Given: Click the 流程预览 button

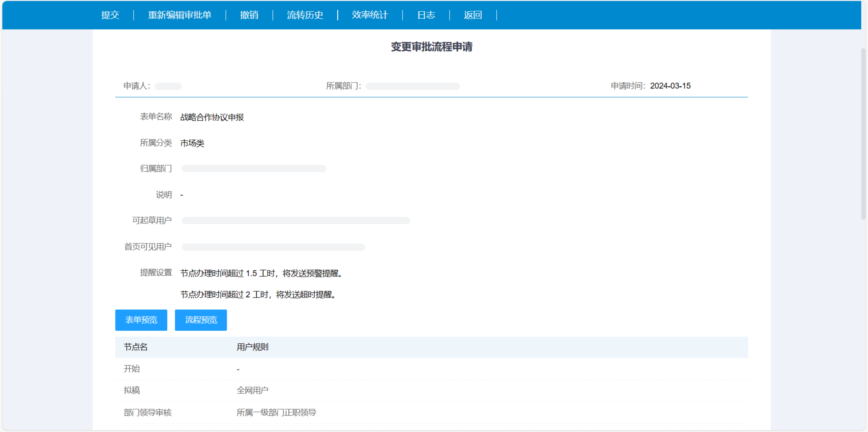Looking at the screenshot, I should pyautogui.click(x=201, y=320).
